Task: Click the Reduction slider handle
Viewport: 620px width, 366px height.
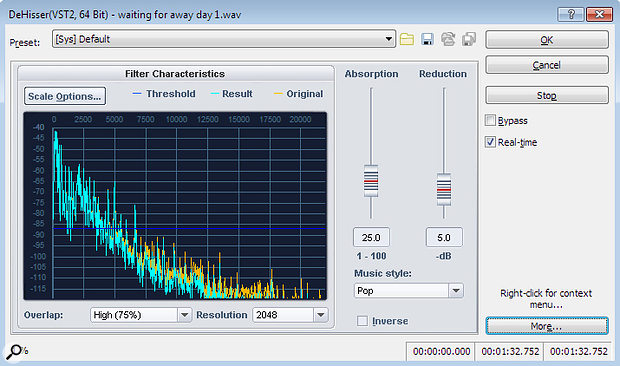Action: [444, 189]
